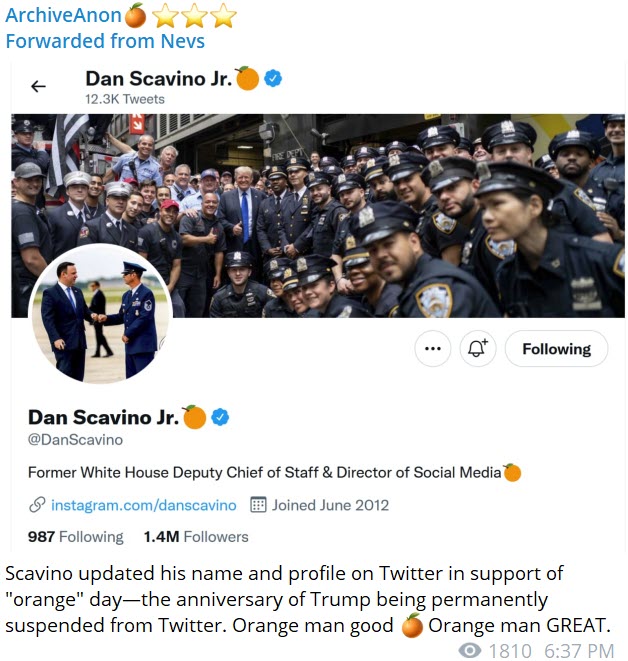
Task: Click the views eye icon
Action: [470, 650]
